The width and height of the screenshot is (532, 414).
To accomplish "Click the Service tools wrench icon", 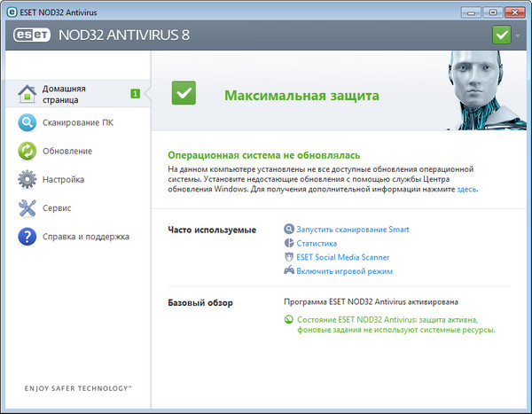I will coord(27,207).
